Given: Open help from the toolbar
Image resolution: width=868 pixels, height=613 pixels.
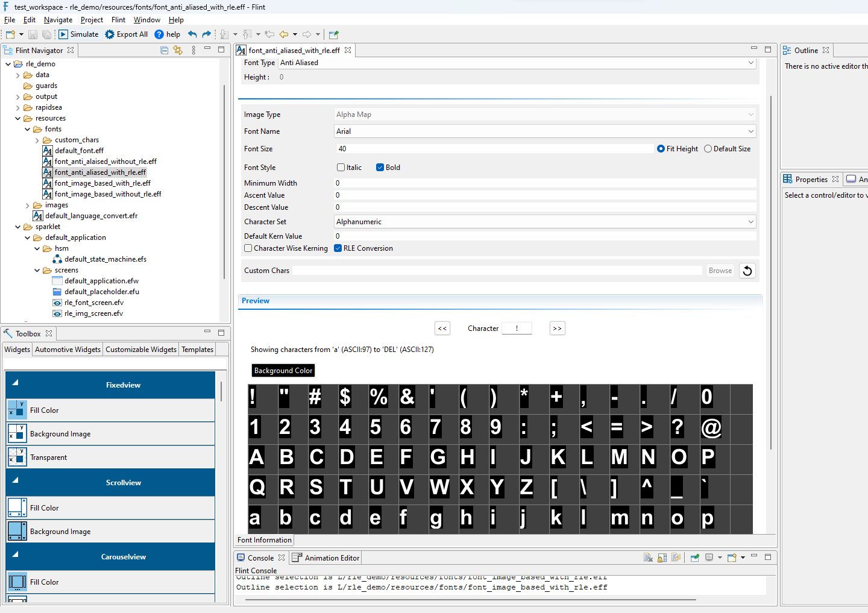Looking at the screenshot, I should 167,34.
